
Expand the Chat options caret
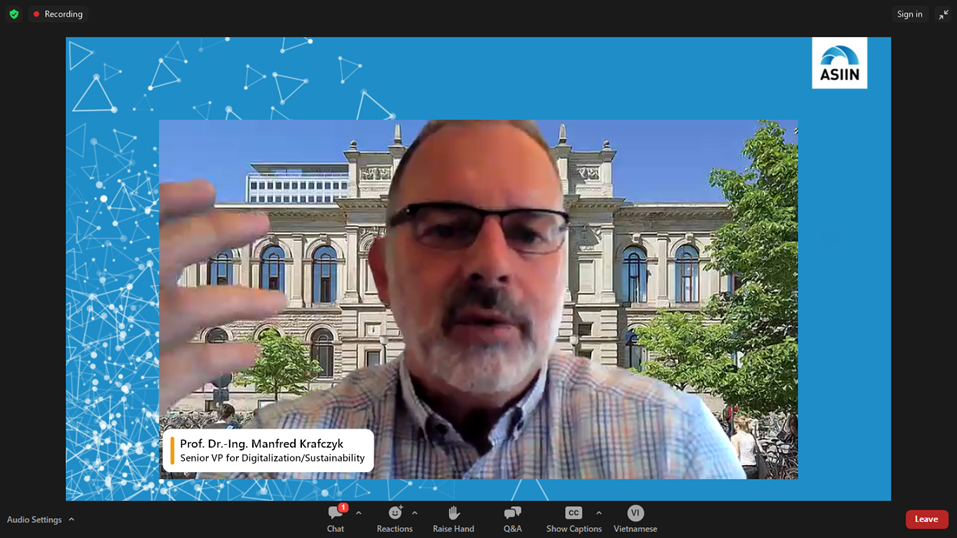coord(359,513)
